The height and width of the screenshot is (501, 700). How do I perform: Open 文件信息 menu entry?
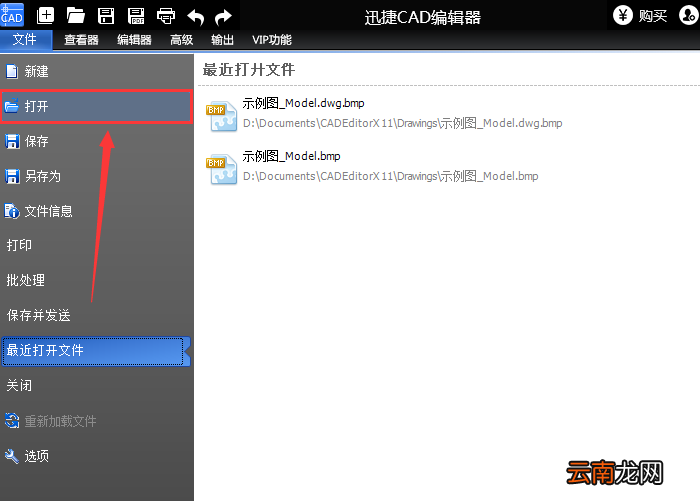click(96, 211)
